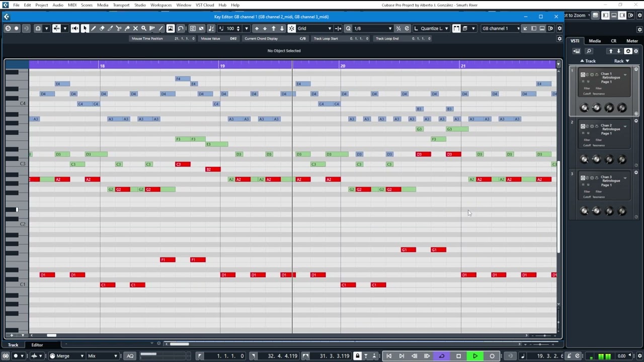Image resolution: width=644 pixels, height=362 pixels.
Task: Select the Glue tool
Action: pyautogui.click(x=127, y=29)
